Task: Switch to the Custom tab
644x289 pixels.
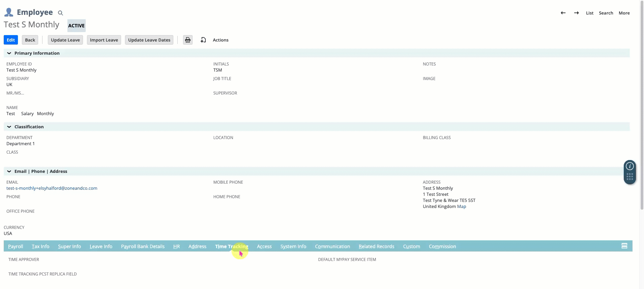Action: tap(411, 246)
